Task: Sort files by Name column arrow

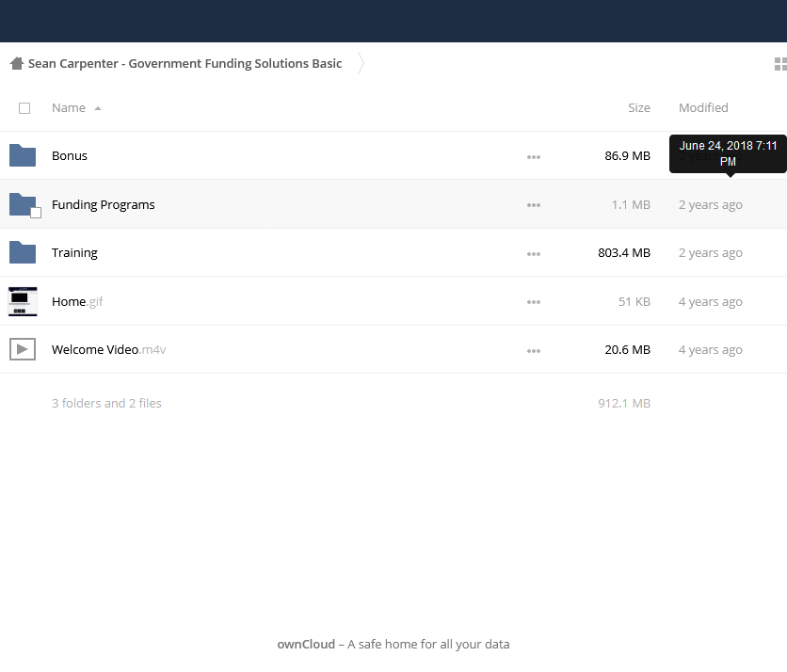Action: (x=98, y=108)
